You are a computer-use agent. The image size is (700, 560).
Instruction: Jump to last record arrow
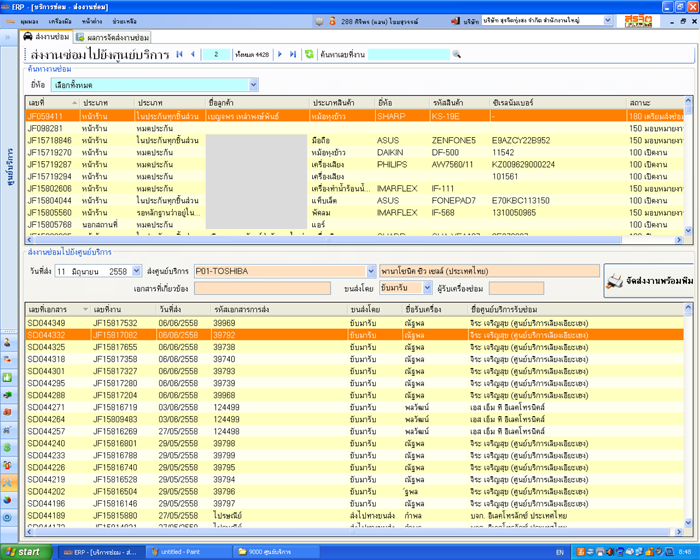click(x=293, y=54)
